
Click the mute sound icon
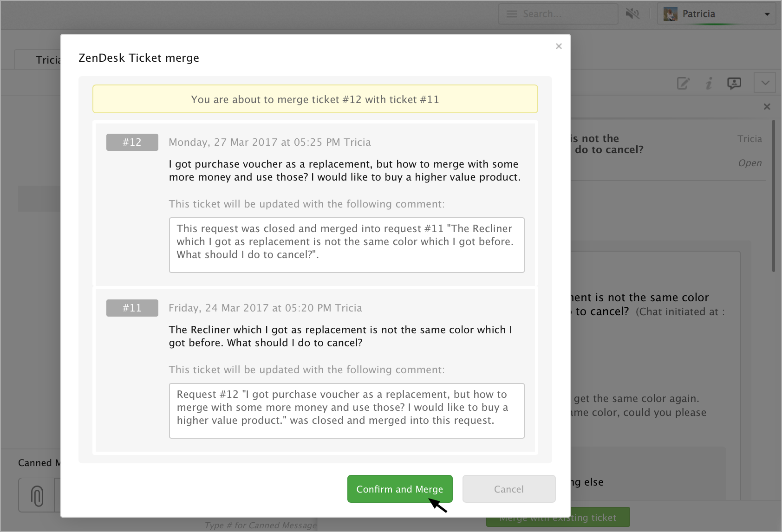pos(632,14)
